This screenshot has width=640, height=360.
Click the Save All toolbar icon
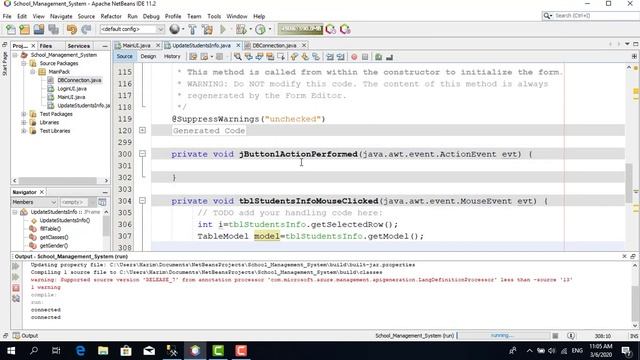(x=53, y=29)
